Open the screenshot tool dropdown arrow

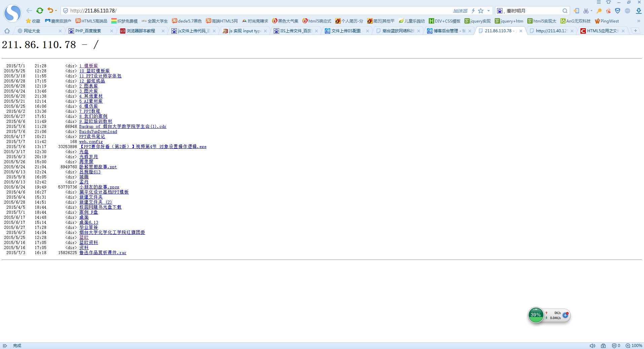pyautogui.click(x=591, y=11)
